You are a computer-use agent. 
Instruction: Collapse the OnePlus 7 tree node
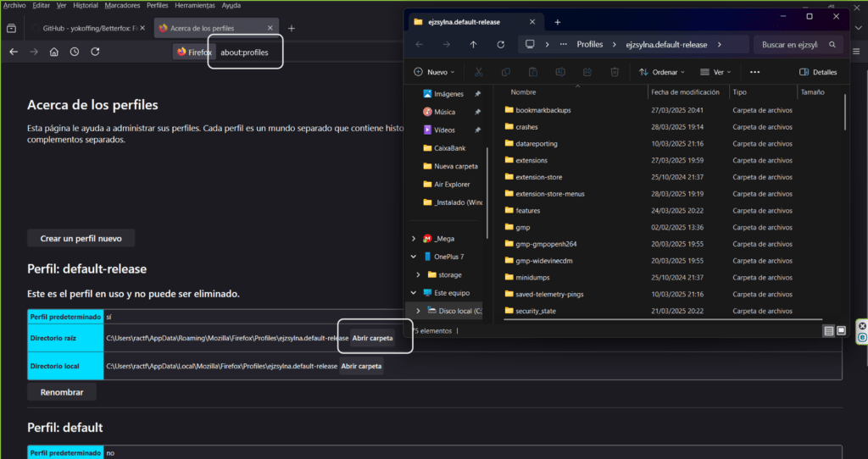(414, 257)
